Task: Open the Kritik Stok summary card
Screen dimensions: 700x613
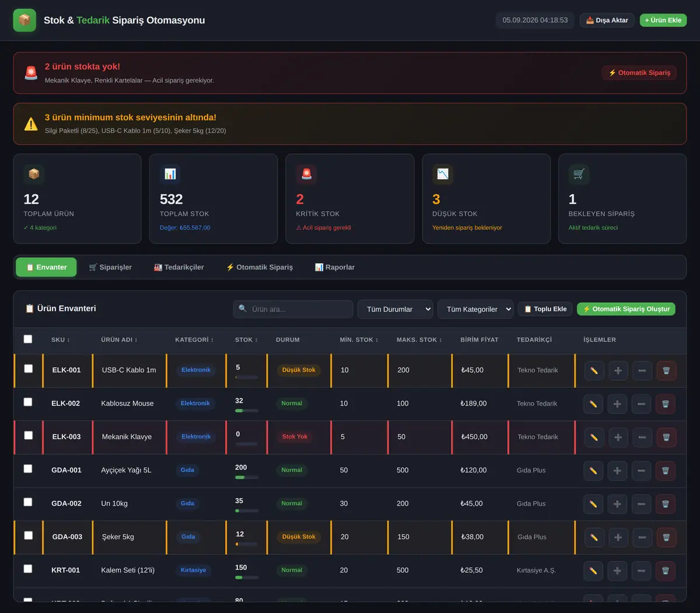Action: click(350, 199)
